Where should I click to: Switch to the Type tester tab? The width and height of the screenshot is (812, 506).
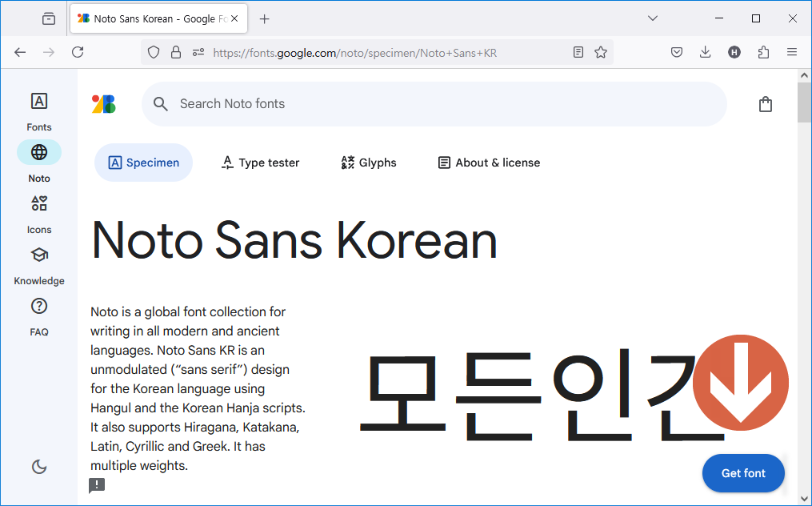(260, 163)
